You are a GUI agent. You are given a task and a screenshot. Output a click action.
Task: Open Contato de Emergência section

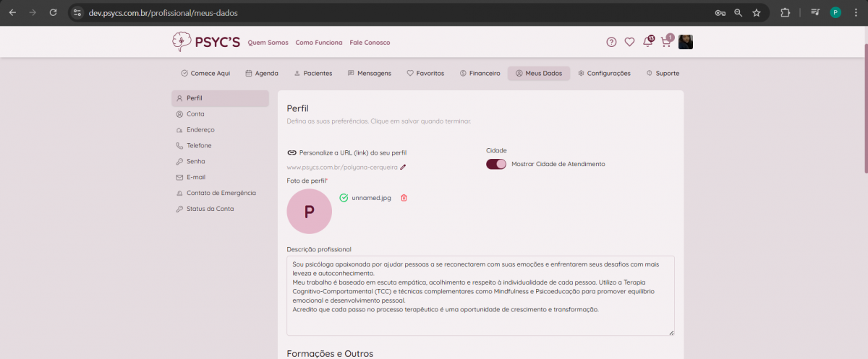[x=221, y=193]
